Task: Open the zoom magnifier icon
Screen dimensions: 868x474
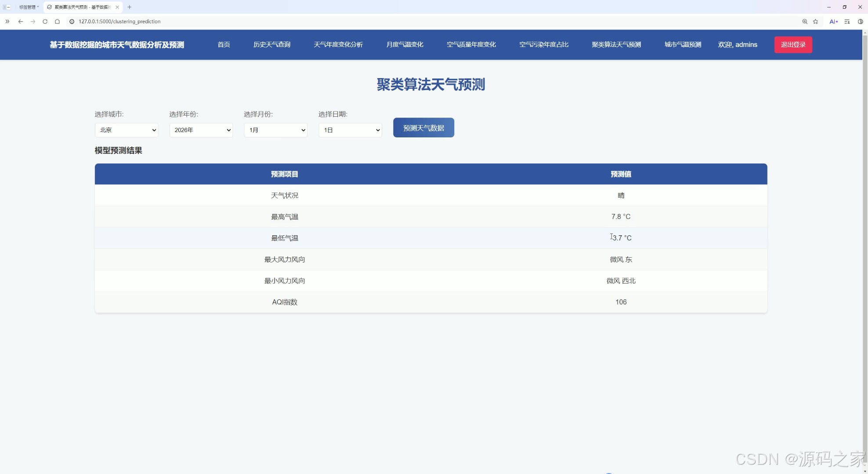Action: (805, 22)
